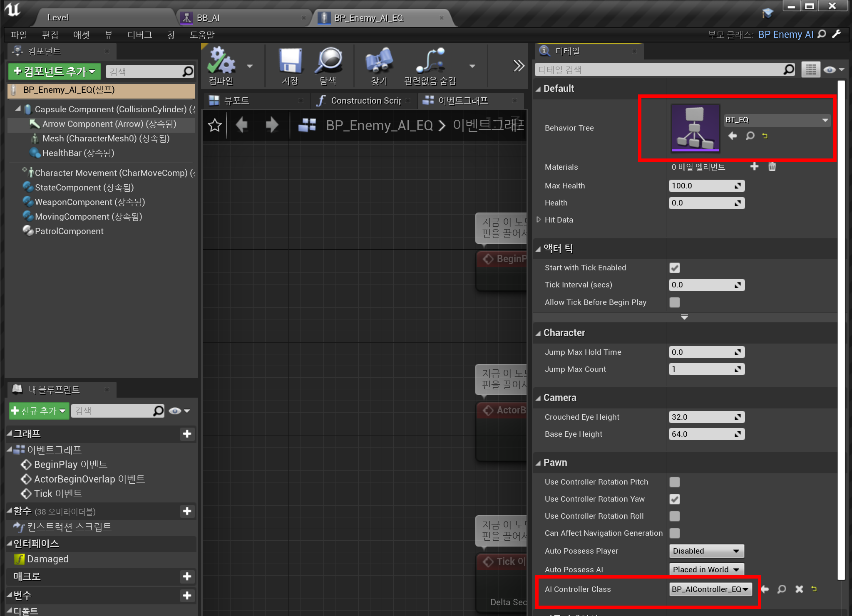Click the green 컴포넌트 추가 button
The width and height of the screenshot is (852, 616).
(x=55, y=72)
